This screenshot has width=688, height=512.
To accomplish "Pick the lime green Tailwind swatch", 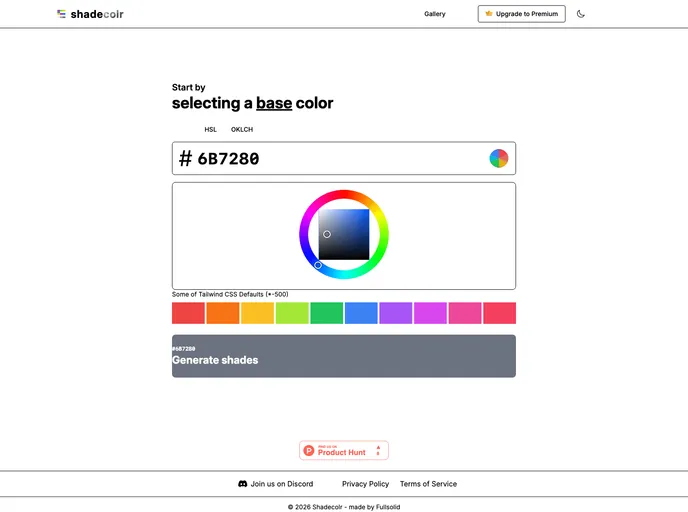I will pos(292,313).
